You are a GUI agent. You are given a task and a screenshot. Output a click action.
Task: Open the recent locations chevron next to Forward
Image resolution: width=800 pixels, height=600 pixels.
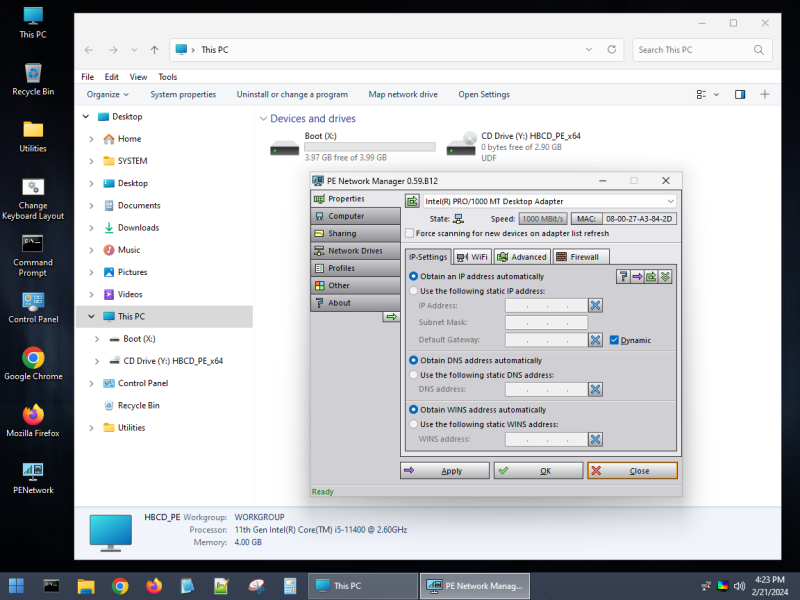[x=134, y=50]
